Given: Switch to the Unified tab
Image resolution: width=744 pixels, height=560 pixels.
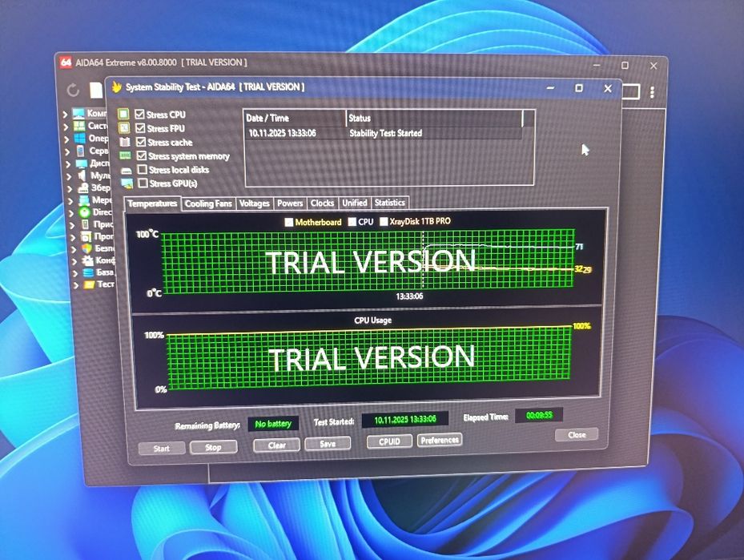Looking at the screenshot, I should [x=355, y=203].
